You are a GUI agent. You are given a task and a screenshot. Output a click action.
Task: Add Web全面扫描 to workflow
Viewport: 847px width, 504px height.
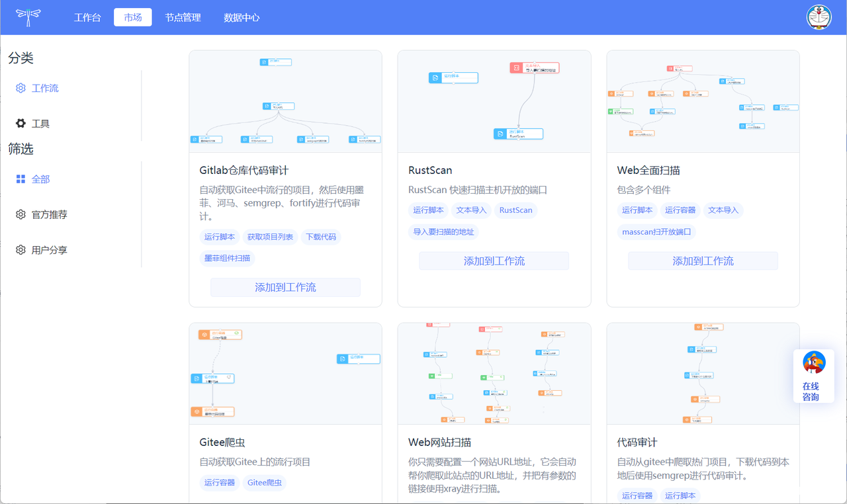[x=703, y=261]
